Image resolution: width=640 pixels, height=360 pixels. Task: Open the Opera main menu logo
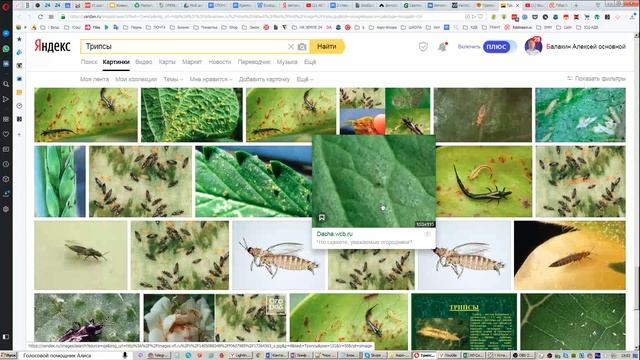click(x=6, y=6)
